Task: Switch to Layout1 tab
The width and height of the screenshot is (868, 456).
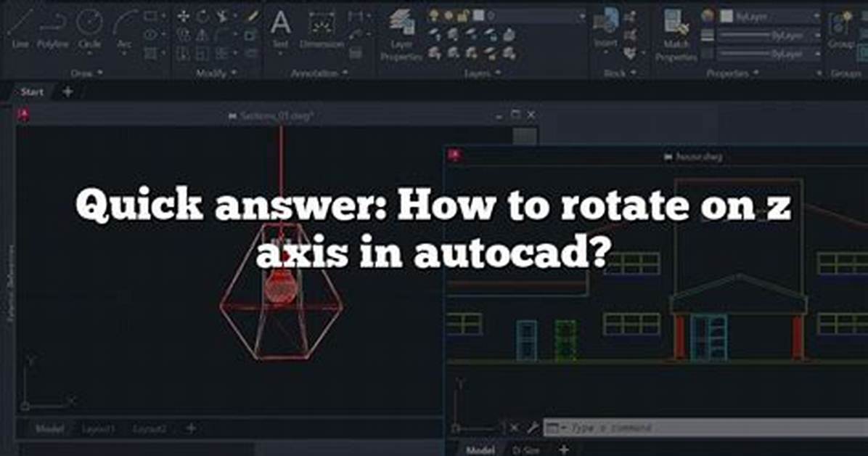Action: tap(99, 429)
